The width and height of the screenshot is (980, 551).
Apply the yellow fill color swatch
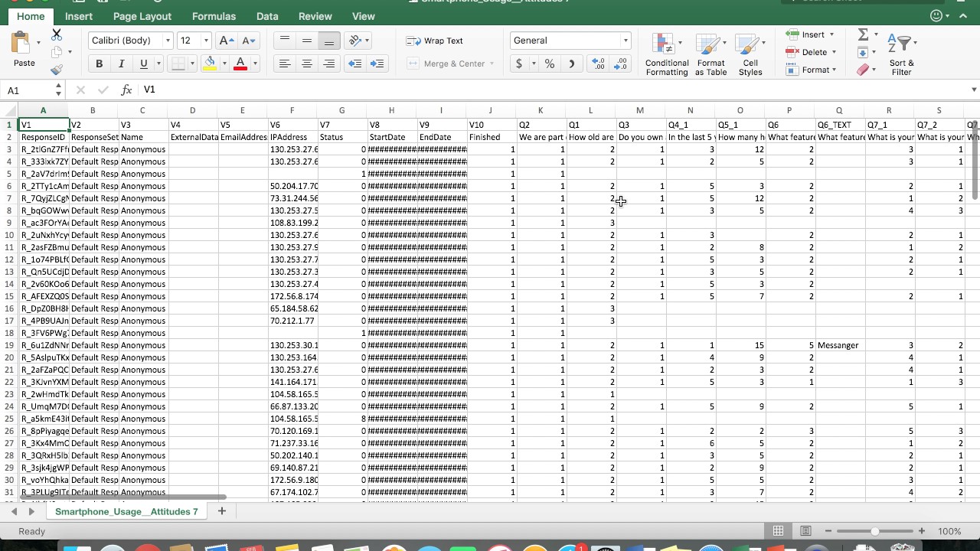point(210,64)
